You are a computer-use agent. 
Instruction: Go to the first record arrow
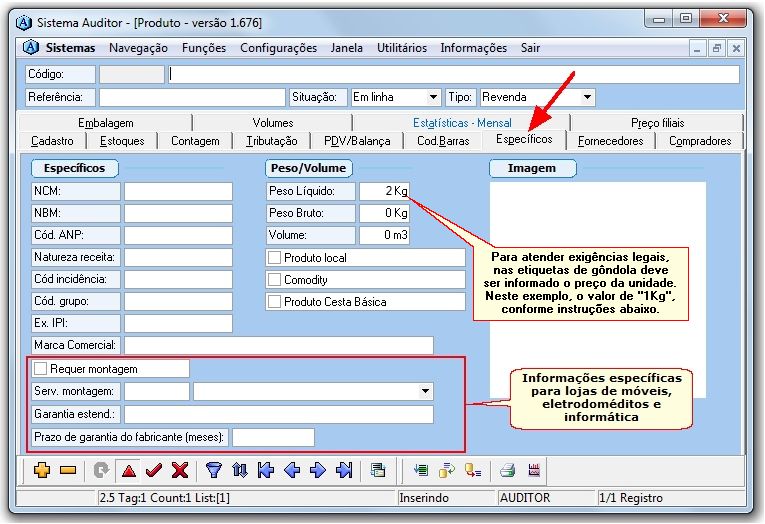point(265,470)
